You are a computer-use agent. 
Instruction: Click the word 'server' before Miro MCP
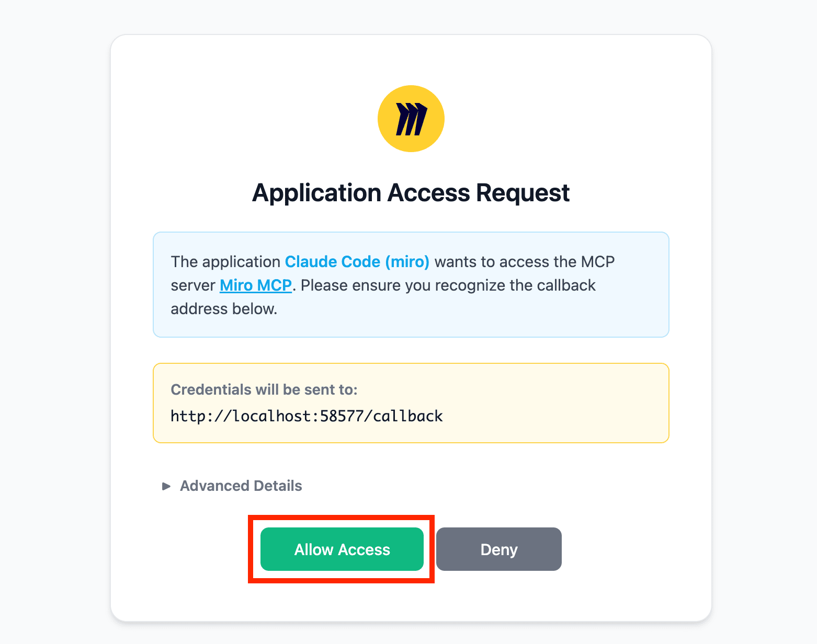(x=192, y=285)
